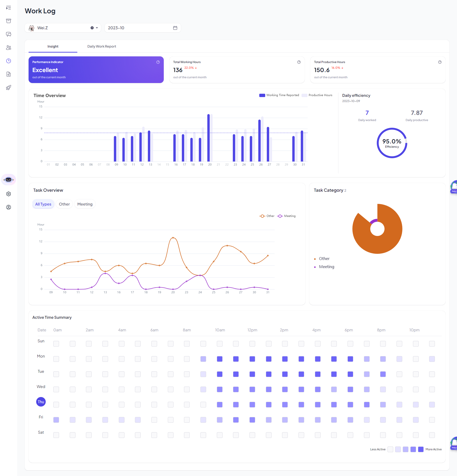
Task: Open the rocket sidebar icon
Action: [x=9, y=88]
